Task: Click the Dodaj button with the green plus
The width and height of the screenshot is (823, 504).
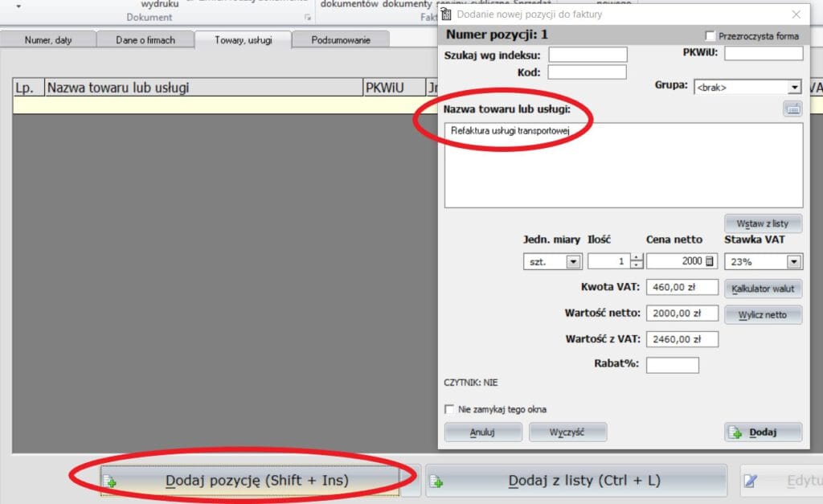Action: (x=763, y=432)
